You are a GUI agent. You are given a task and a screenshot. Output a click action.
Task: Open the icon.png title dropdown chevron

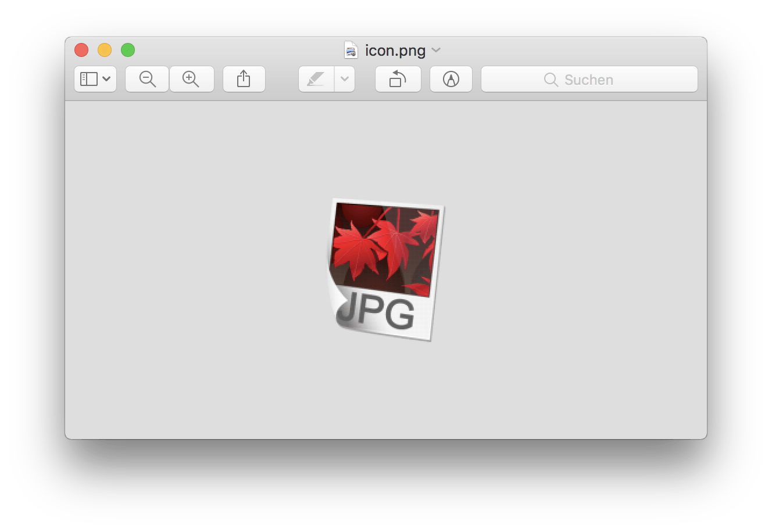coord(437,51)
